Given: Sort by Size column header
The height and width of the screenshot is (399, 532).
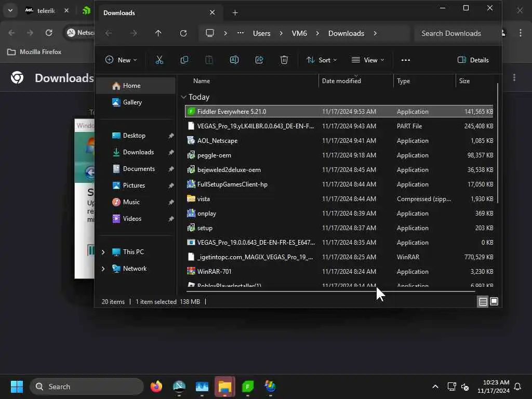Looking at the screenshot, I should pos(475,81).
